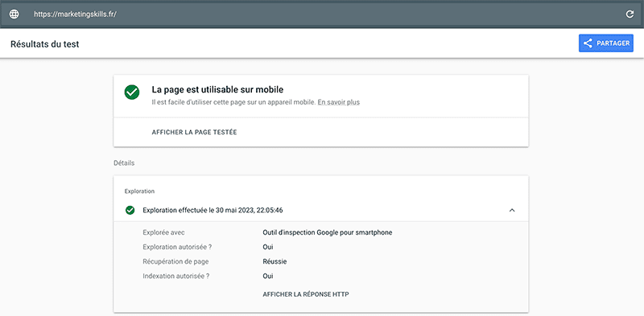Reload the test with the refresh icon
644x316 pixels.
click(x=630, y=14)
